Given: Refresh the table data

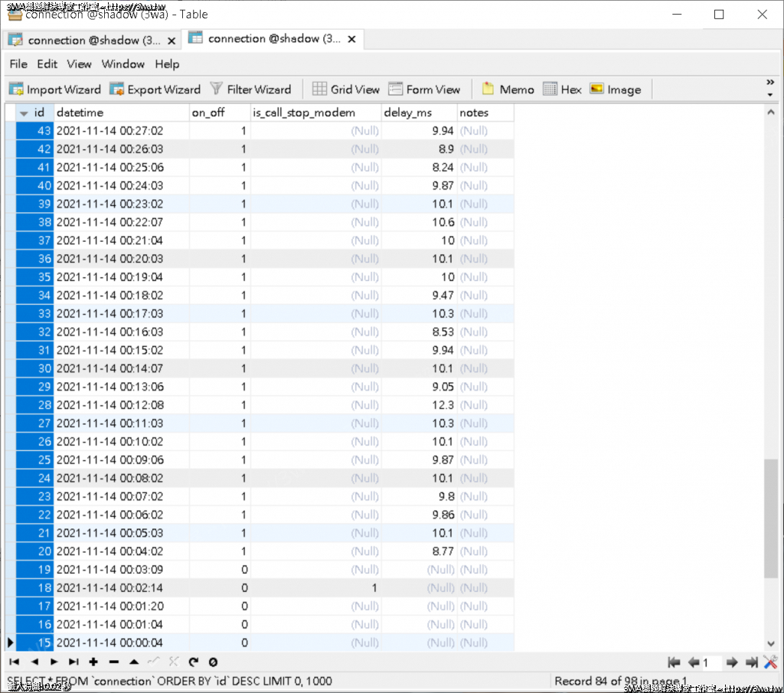Looking at the screenshot, I should 194,662.
